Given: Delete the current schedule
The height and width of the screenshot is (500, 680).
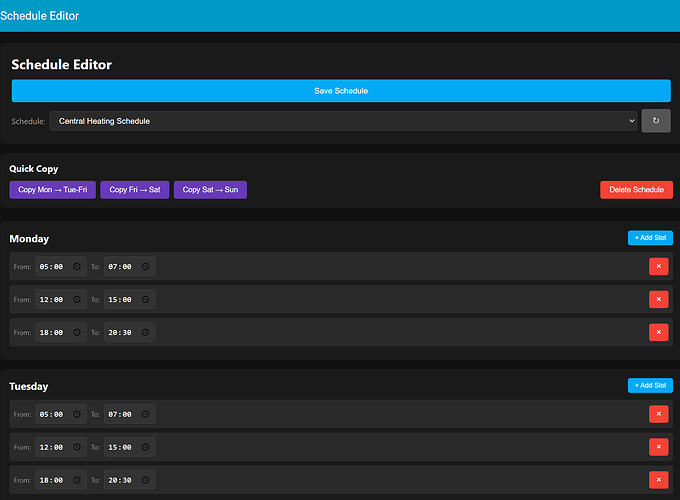Looking at the screenshot, I should pos(636,190).
